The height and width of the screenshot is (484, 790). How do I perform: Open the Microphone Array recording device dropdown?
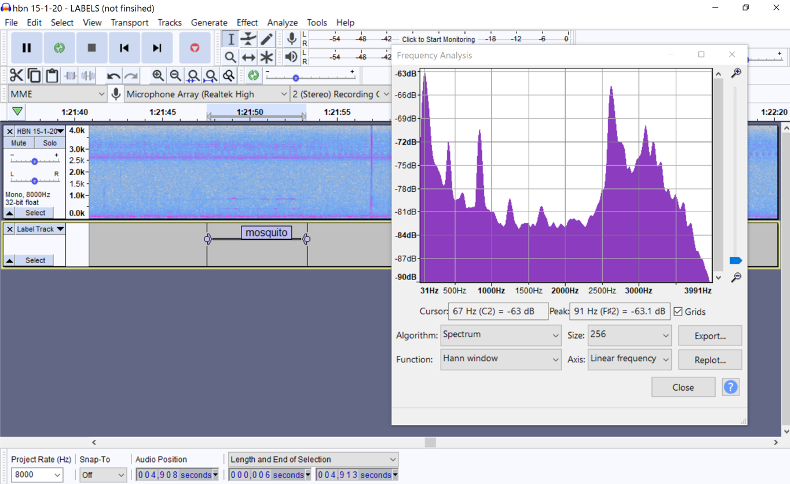207,94
